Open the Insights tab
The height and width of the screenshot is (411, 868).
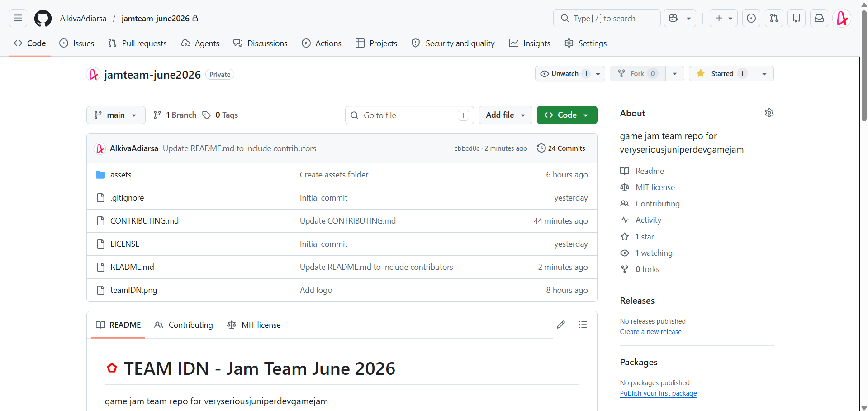530,43
